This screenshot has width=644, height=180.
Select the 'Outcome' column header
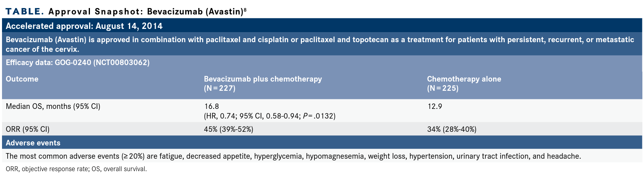click(22, 79)
